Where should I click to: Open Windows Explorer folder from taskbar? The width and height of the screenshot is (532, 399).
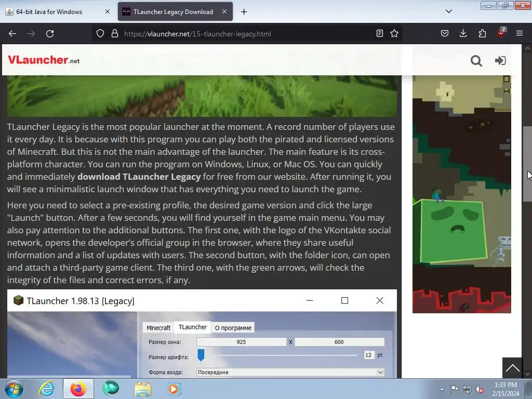143,389
